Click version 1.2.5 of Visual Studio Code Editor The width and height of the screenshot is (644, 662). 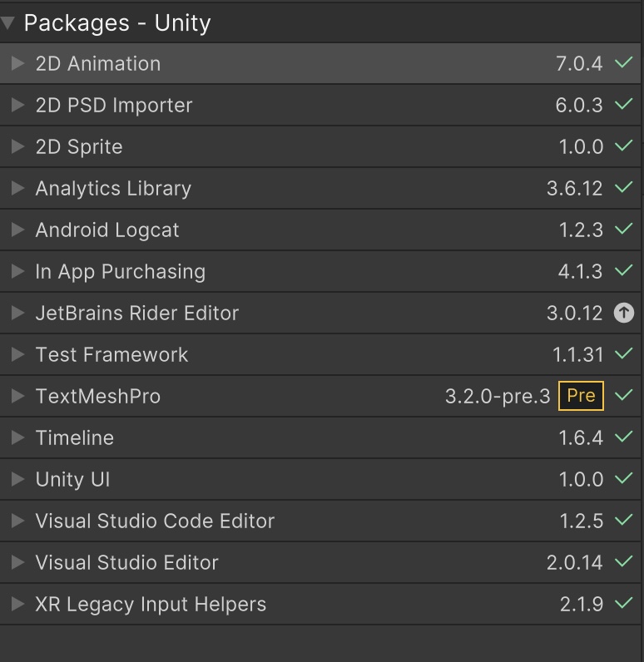(x=581, y=521)
